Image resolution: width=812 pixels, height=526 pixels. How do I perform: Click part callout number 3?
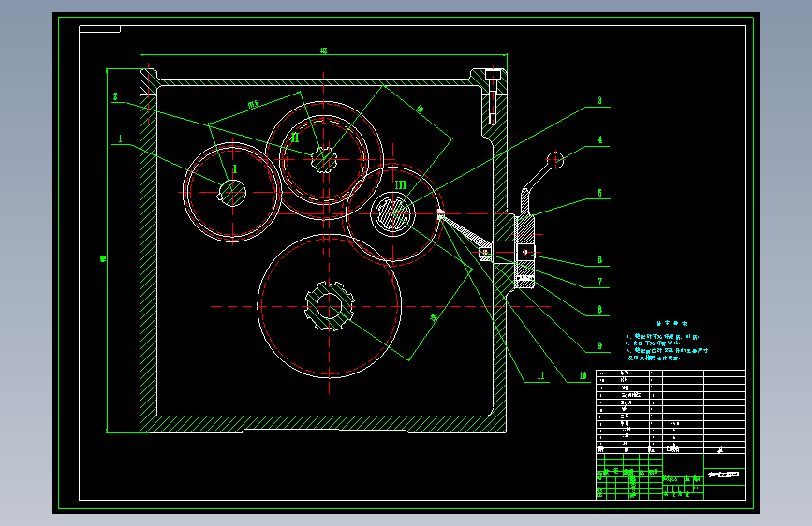[599, 100]
